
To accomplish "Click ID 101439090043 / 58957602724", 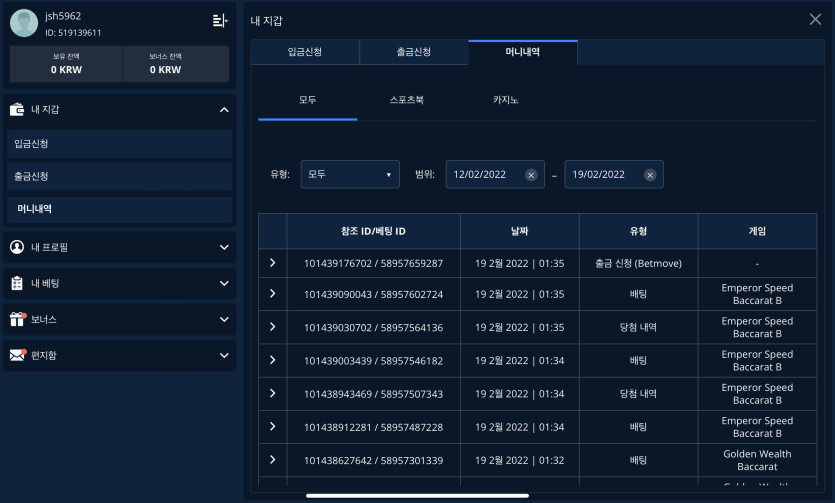I will [373, 294].
